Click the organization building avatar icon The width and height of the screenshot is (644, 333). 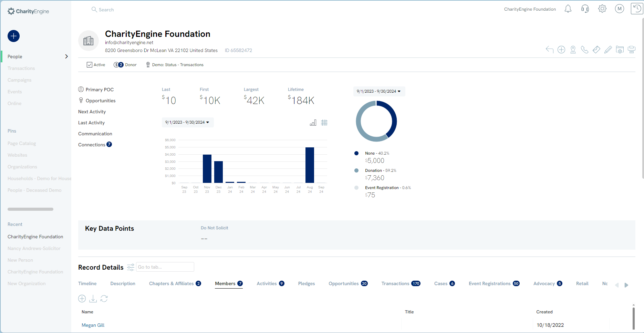point(89,41)
